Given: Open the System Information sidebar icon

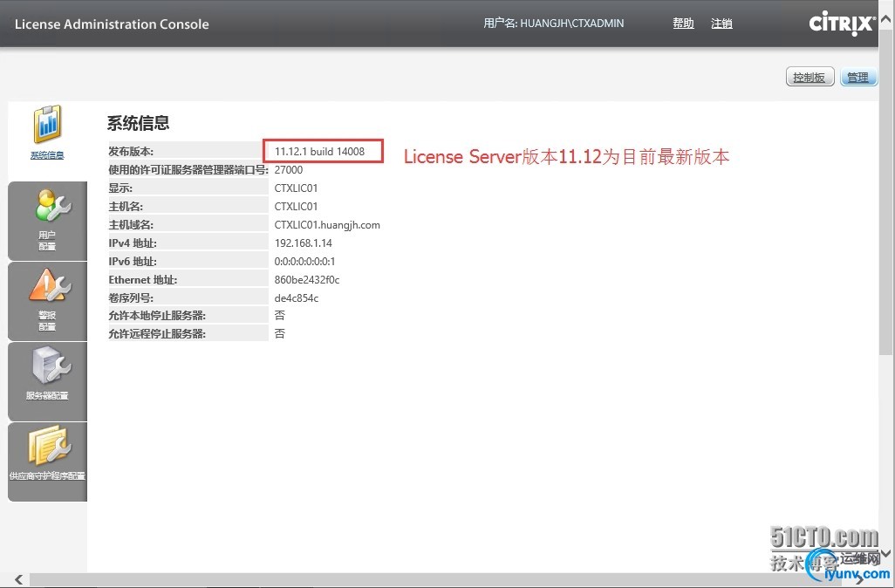Looking at the screenshot, I should point(47,125).
